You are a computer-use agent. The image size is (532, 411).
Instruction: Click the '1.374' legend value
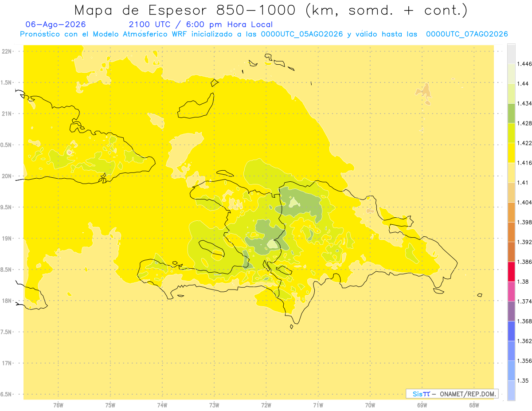point(524,301)
